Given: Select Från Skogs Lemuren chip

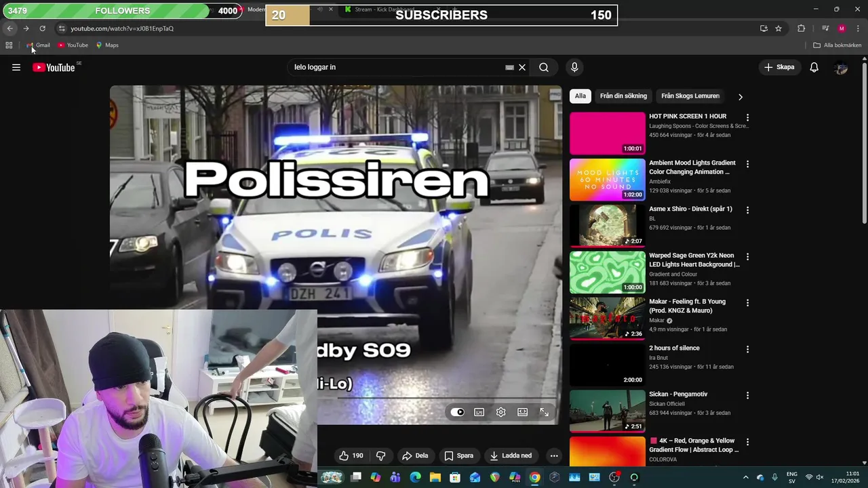Looking at the screenshot, I should tap(690, 96).
